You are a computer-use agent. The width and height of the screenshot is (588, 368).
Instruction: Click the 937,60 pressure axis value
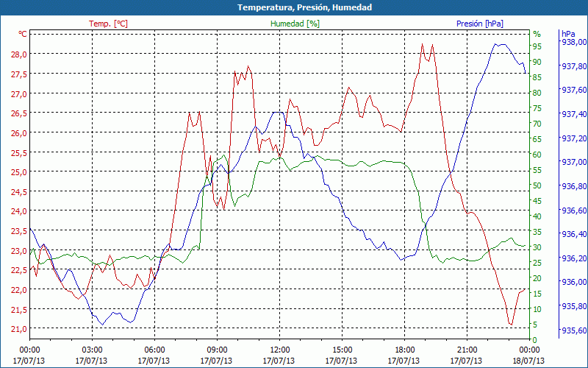573,90
